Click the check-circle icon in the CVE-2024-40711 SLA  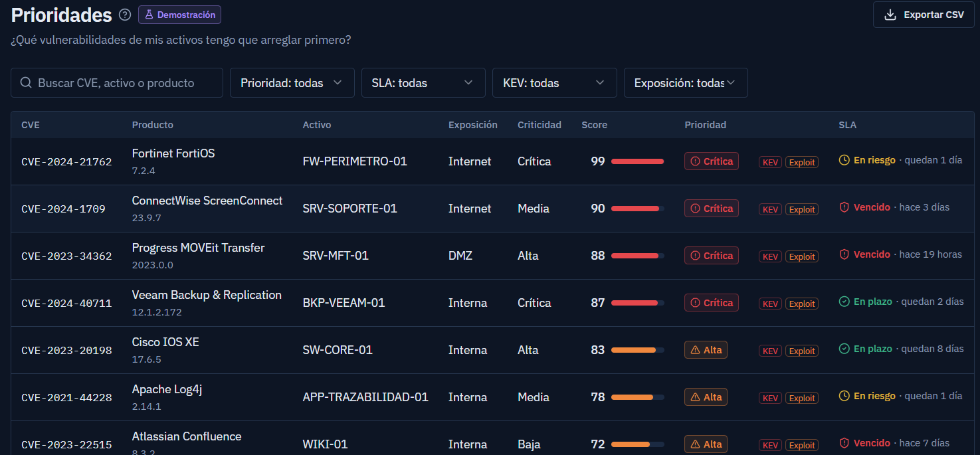844,302
